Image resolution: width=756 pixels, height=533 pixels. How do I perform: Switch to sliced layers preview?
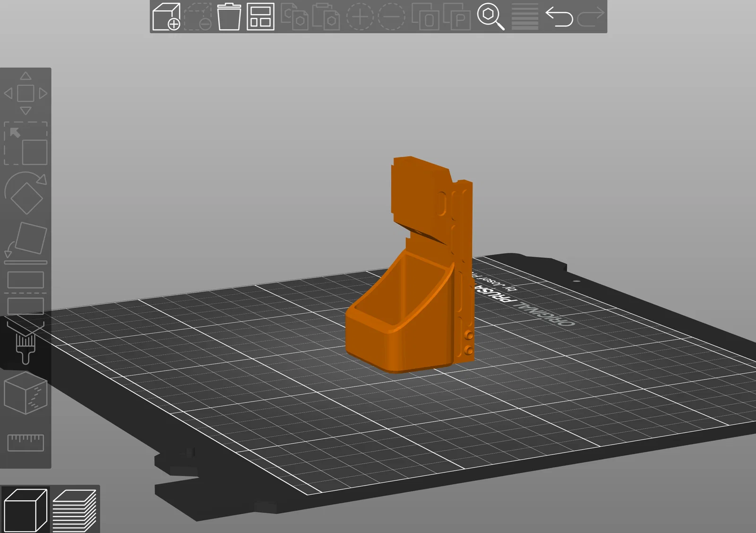coord(75,510)
